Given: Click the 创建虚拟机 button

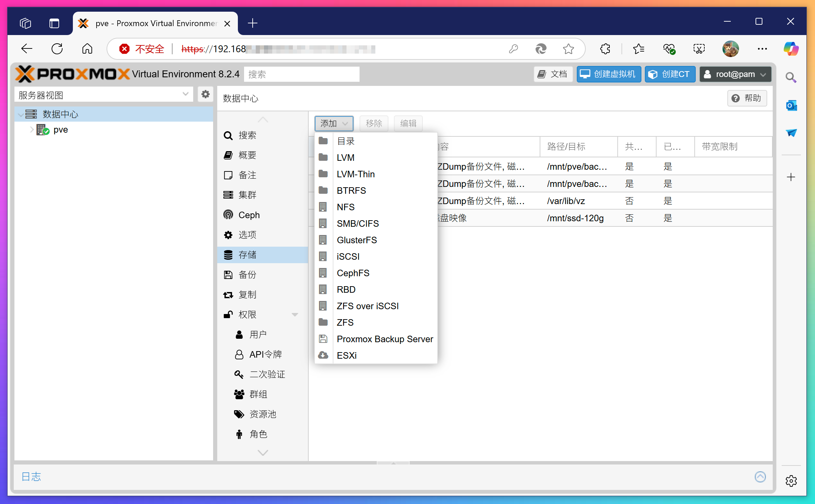Looking at the screenshot, I should pos(608,74).
